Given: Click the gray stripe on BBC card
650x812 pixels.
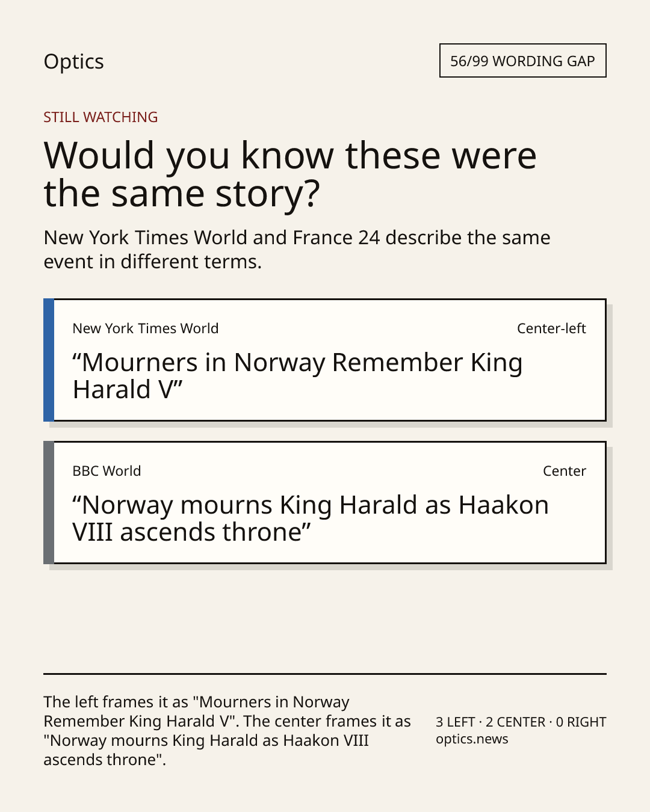Looking at the screenshot, I should (49, 502).
